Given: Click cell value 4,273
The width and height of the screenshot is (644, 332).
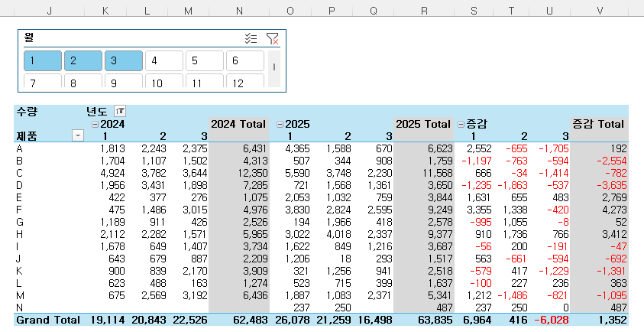Looking at the screenshot, I should pos(615,210).
